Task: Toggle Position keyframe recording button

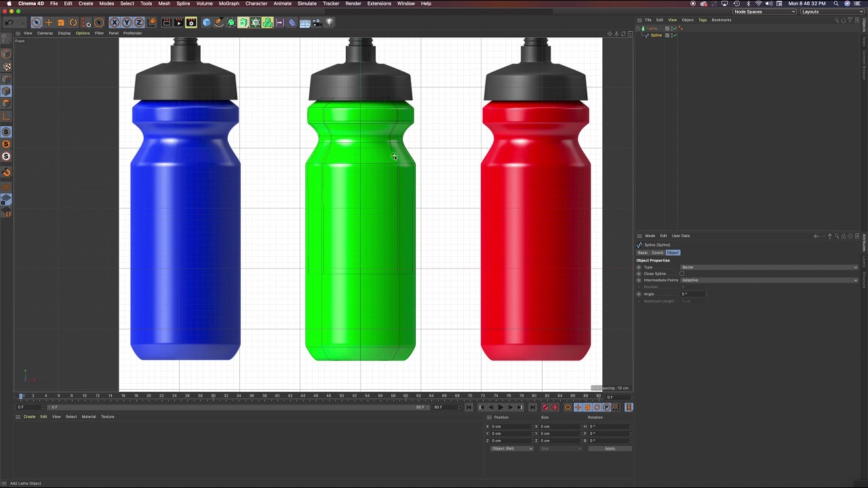Action: pos(578,407)
